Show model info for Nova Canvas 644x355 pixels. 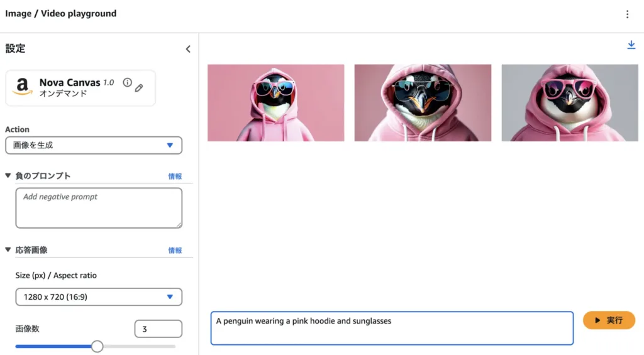(127, 82)
